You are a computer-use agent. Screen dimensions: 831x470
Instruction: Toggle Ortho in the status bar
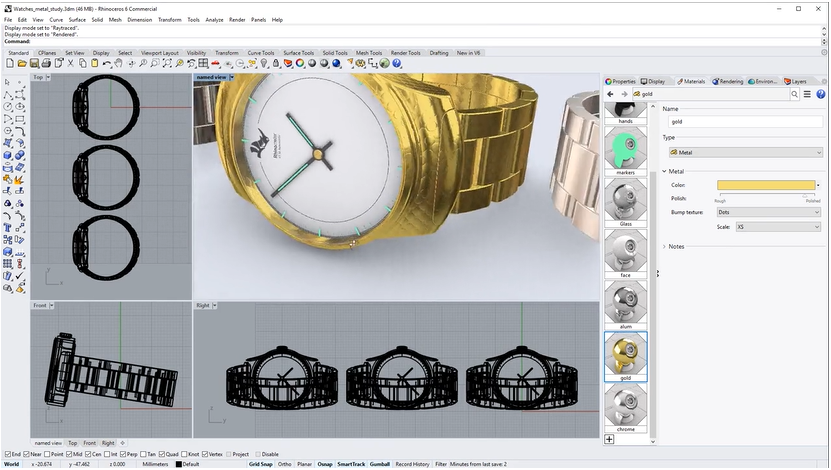(x=285, y=465)
